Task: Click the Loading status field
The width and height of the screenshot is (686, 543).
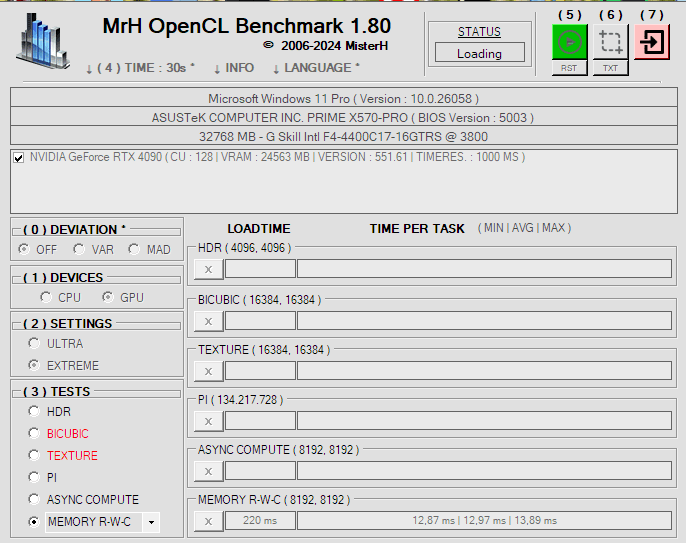Action: [x=480, y=53]
